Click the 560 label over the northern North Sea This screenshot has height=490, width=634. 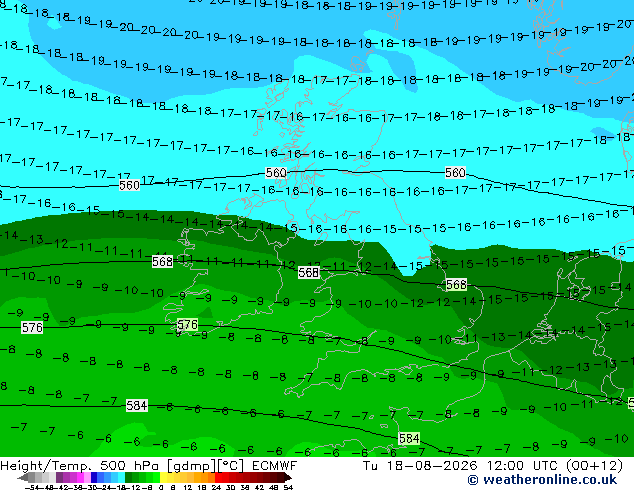click(455, 173)
